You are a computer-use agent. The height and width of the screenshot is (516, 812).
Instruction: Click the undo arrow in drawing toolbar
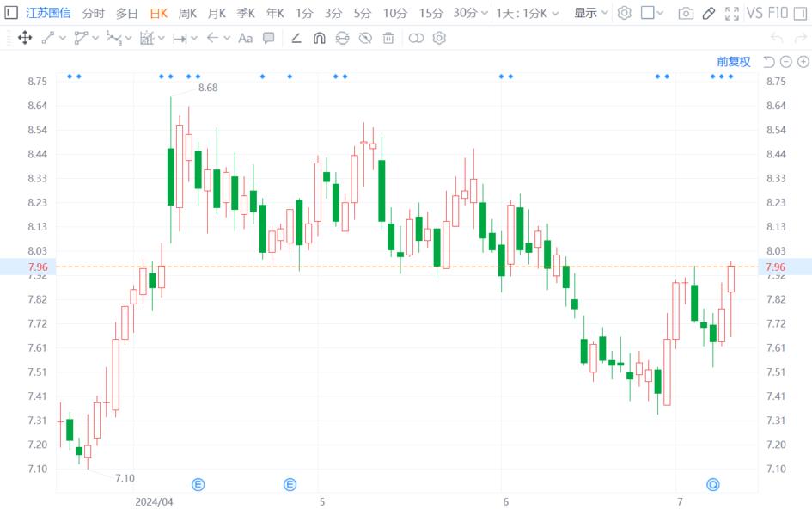tap(777, 38)
